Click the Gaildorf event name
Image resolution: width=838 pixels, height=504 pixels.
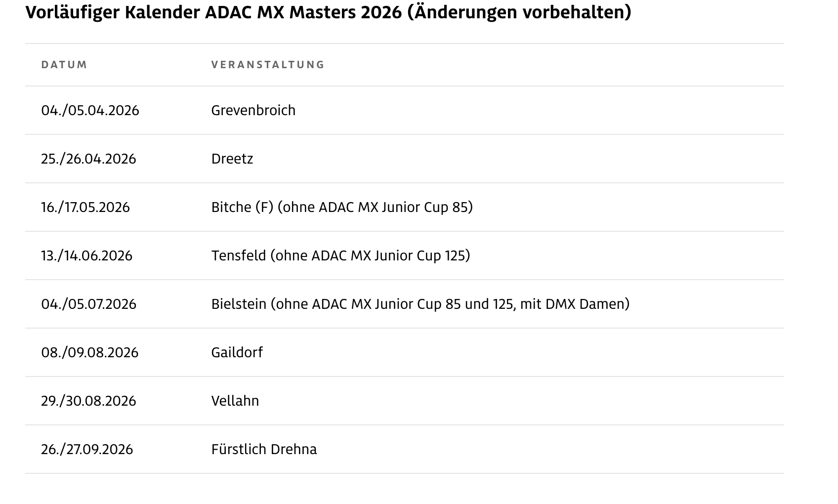237,352
